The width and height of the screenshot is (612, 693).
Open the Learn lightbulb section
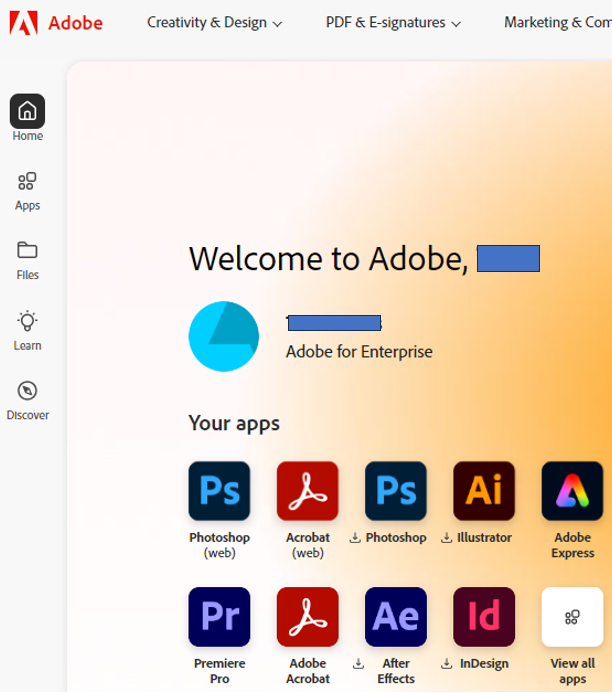[x=27, y=331]
